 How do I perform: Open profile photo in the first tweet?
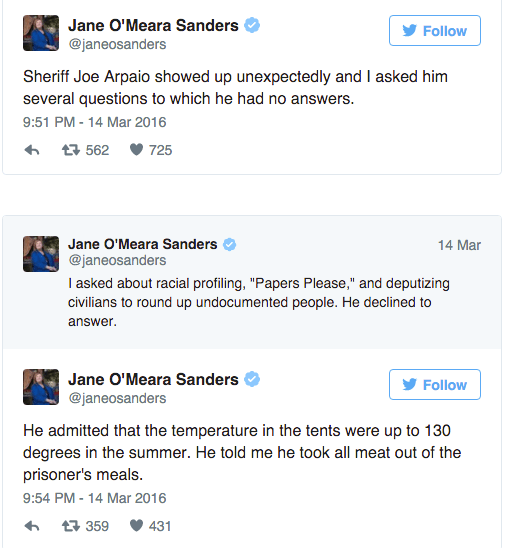(x=41, y=33)
